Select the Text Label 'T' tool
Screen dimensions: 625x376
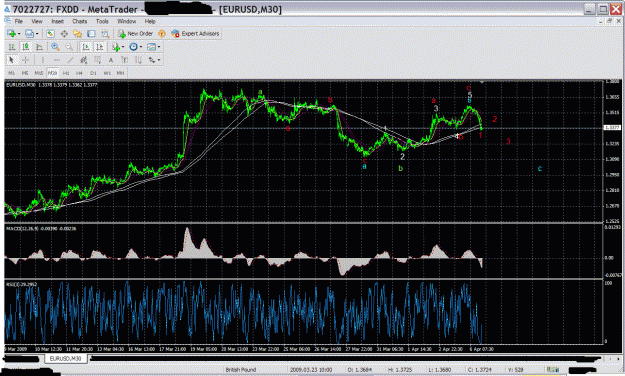click(124, 60)
